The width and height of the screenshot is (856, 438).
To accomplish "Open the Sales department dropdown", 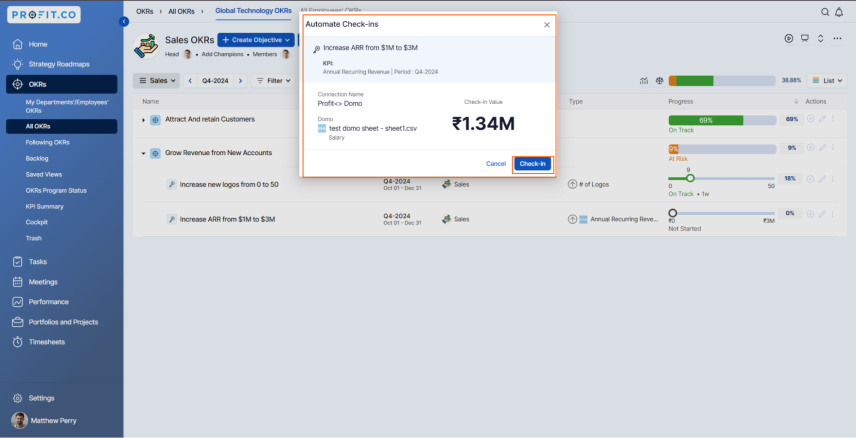I will [157, 81].
